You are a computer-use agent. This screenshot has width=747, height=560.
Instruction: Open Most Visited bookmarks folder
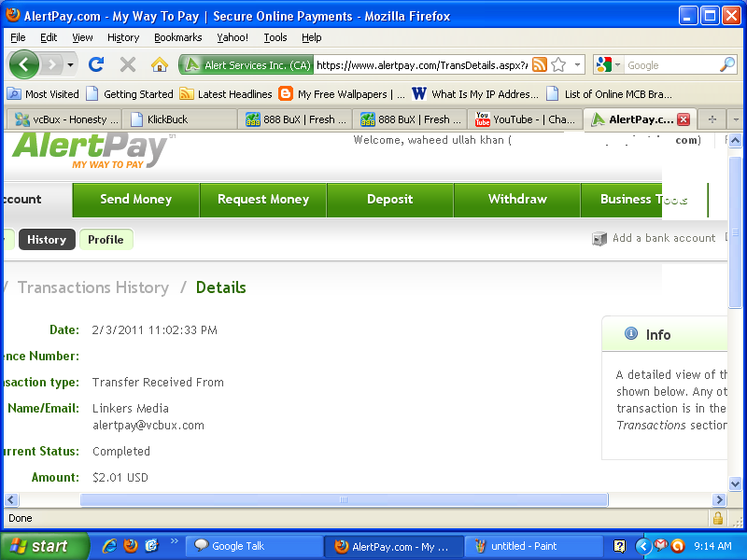click(43, 94)
